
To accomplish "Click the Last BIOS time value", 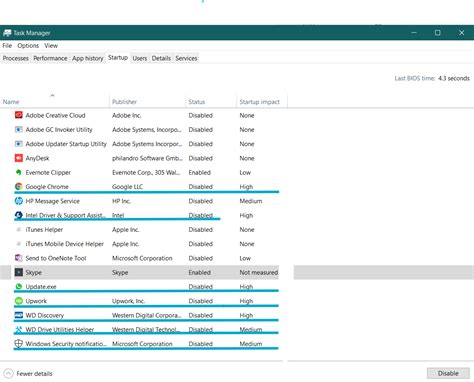I will tap(454, 78).
